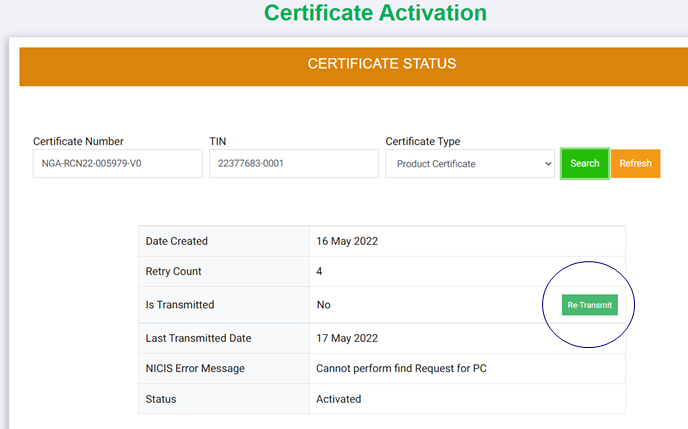Click the orange Refresh button

(635, 164)
